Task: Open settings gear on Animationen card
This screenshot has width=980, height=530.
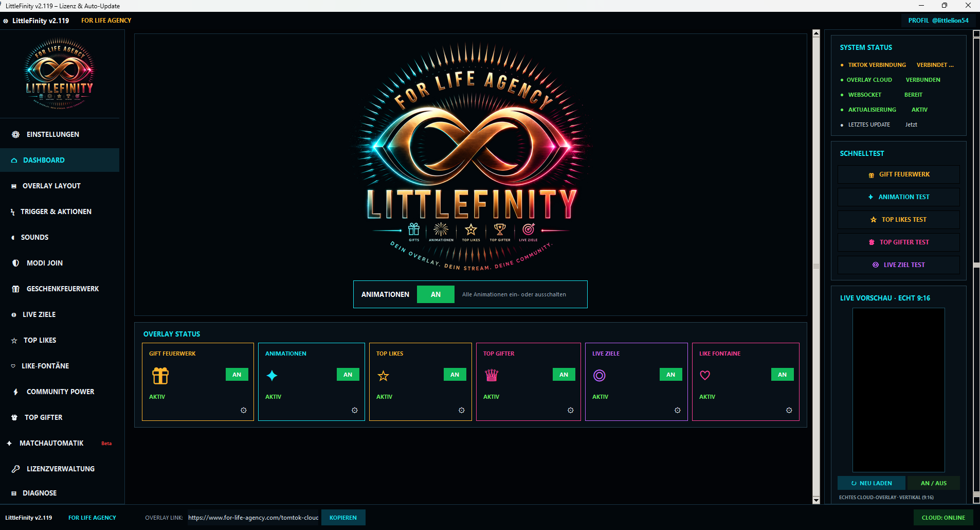Action: tap(355, 410)
